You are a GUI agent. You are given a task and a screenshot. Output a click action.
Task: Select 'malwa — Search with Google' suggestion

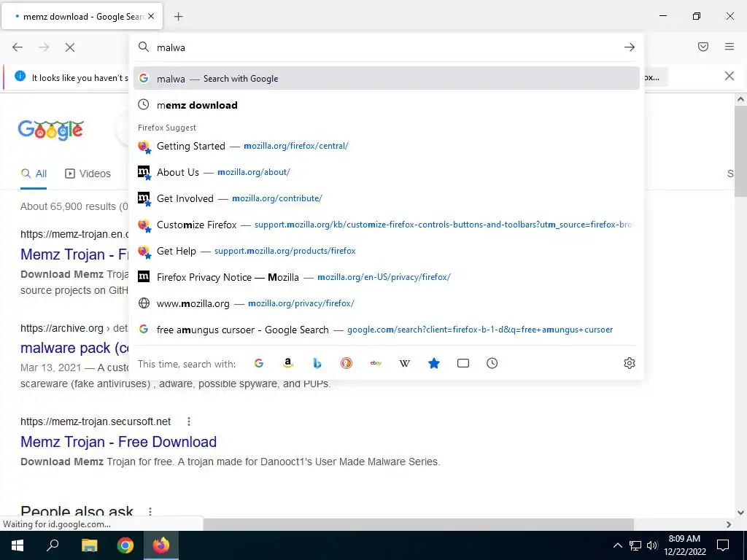pyautogui.click(x=387, y=79)
